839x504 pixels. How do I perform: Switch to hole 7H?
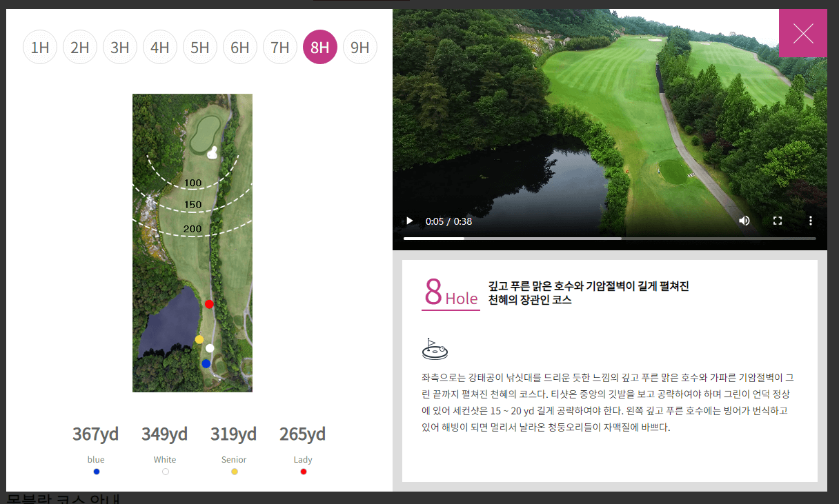(x=280, y=47)
